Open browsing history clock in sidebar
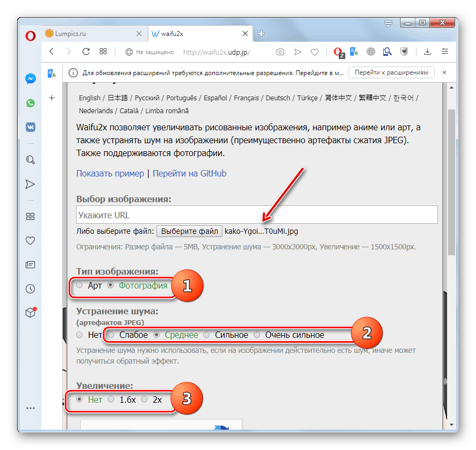Viewport: 476px width, 450px height. tap(30, 289)
